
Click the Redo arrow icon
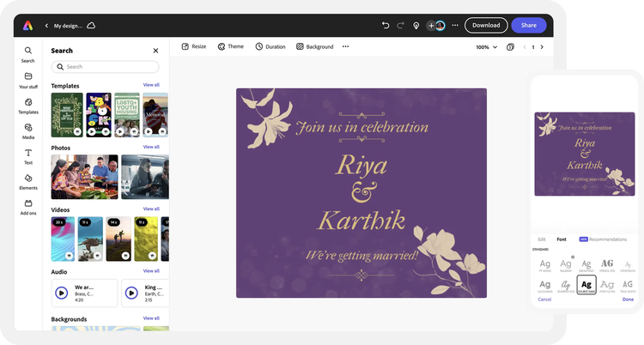click(400, 26)
